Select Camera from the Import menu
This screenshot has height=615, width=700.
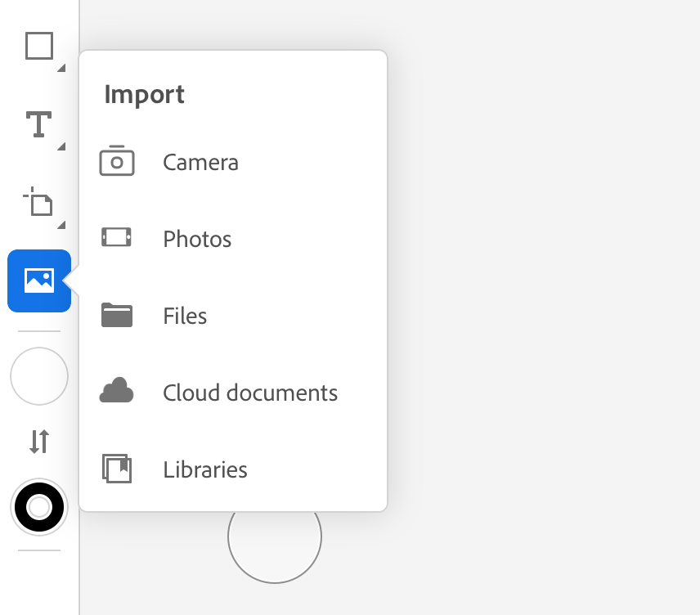point(200,162)
